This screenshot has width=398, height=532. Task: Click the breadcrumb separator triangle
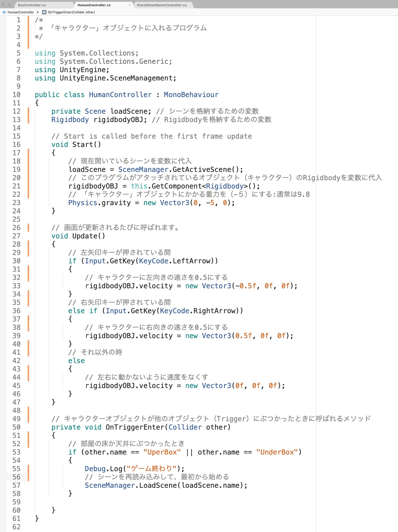click(x=38, y=12)
